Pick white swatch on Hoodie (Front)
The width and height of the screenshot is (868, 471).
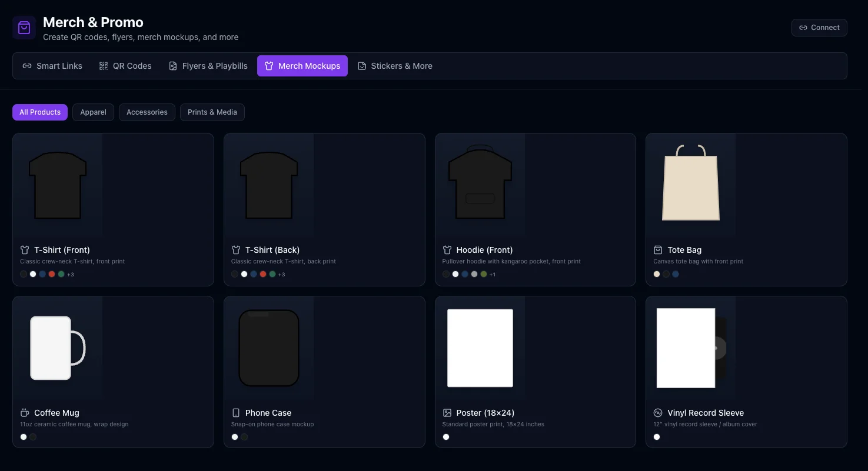(x=455, y=274)
